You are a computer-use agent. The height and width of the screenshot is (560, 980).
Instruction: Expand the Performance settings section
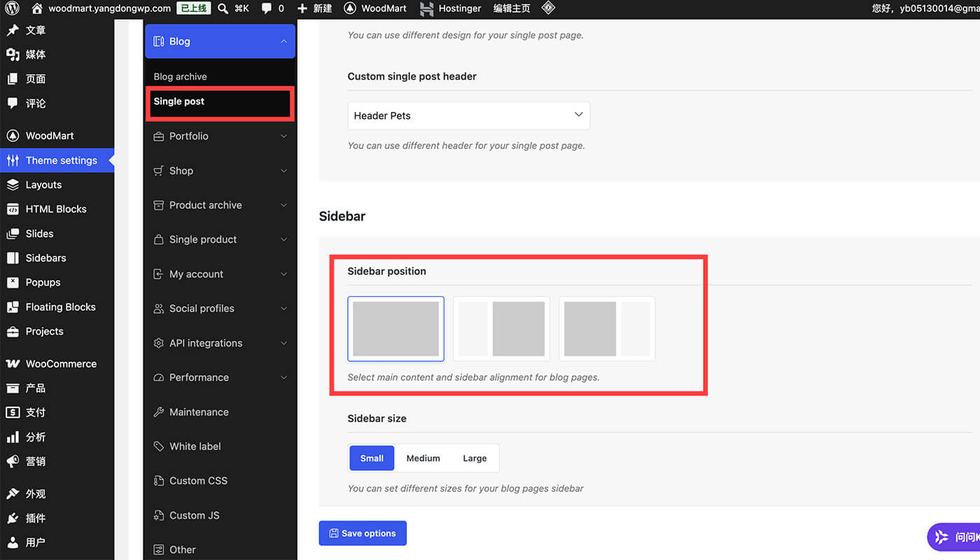[x=220, y=377]
